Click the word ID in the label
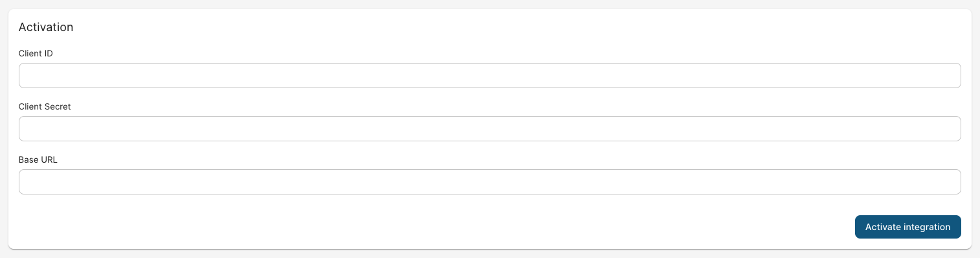980x258 pixels. pyautogui.click(x=49, y=53)
